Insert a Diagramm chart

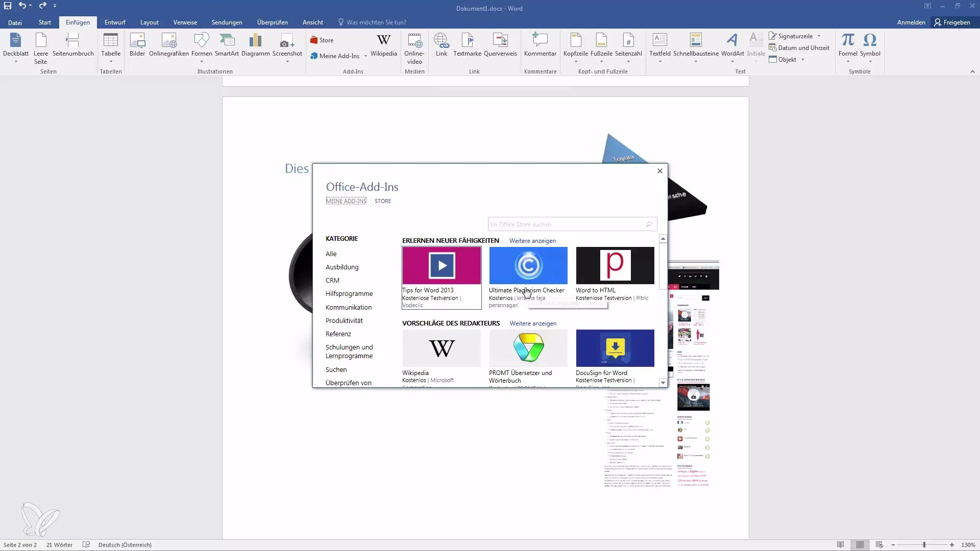pyautogui.click(x=255, y=45)
